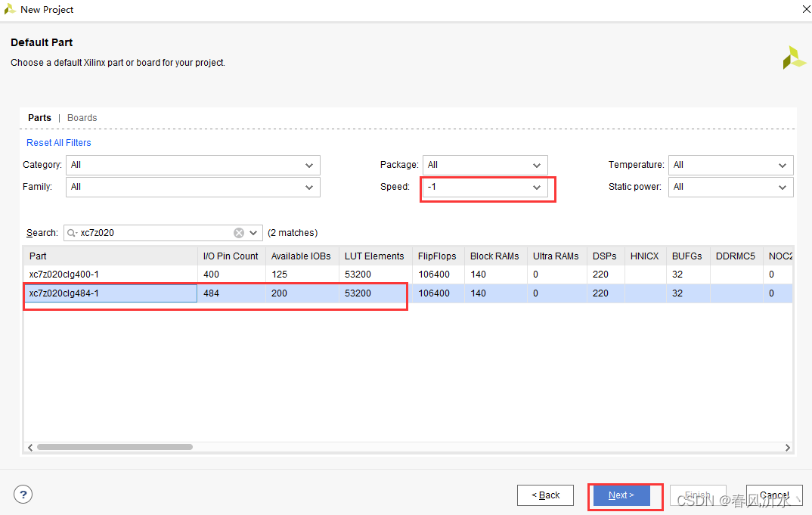This screenshot has height=515, width=812.
Task: Open the Static power dropdown
Action: pos(730,187)
